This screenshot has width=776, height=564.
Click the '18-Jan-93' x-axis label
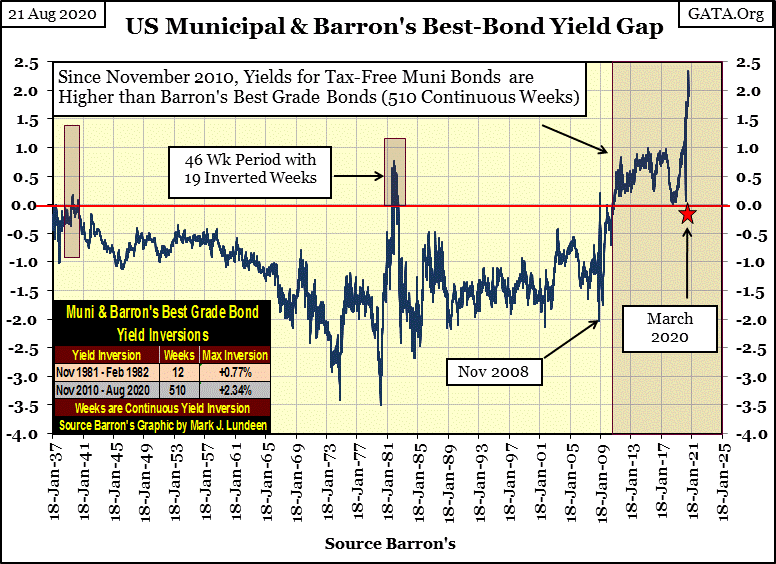[x=480, y=480]
